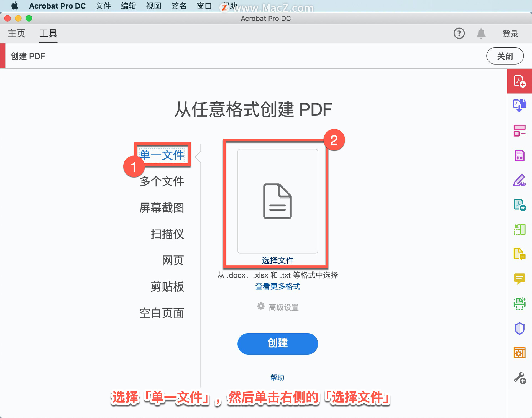The width and height of the screenshot is (532, 418).
Task: Switch to the 工具 tab
Action: (x=48, y=33)
